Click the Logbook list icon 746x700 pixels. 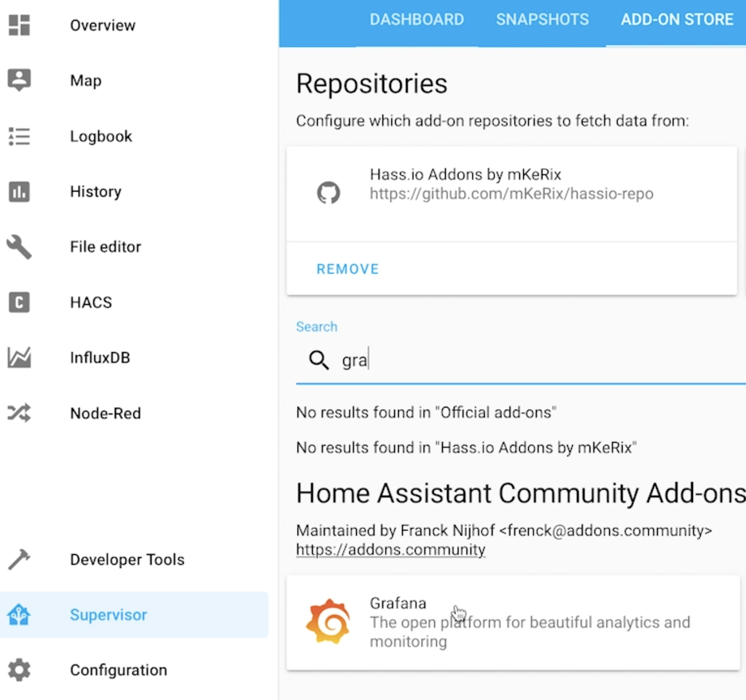[x=19, y=136]
